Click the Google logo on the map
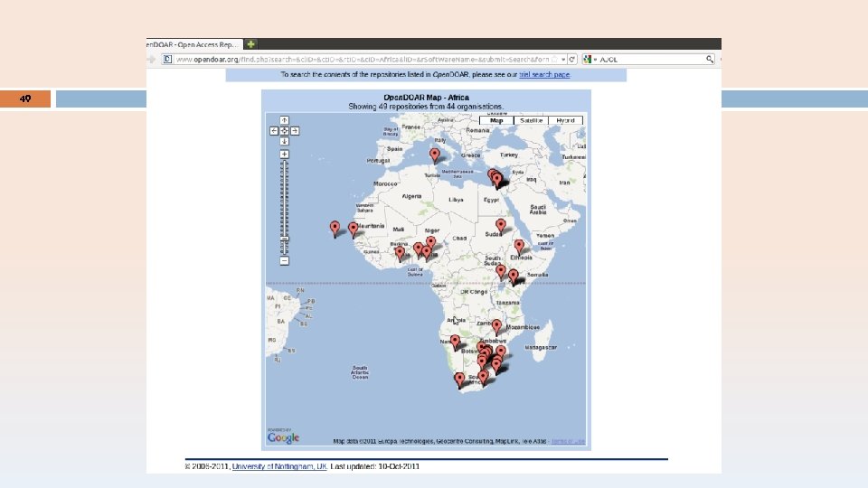Screen dimensions: 868x488 coord(283,437)
